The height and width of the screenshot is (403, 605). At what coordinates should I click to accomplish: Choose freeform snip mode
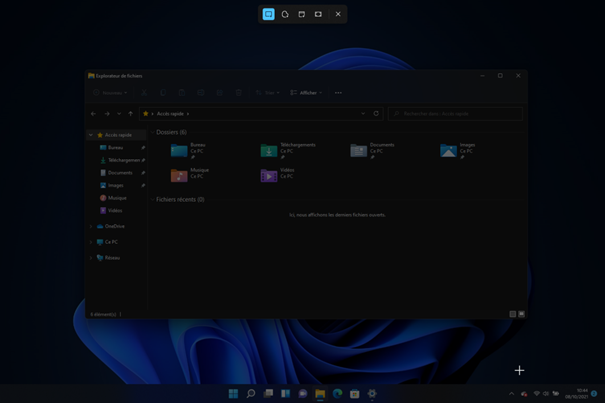[x=285, y=14]
